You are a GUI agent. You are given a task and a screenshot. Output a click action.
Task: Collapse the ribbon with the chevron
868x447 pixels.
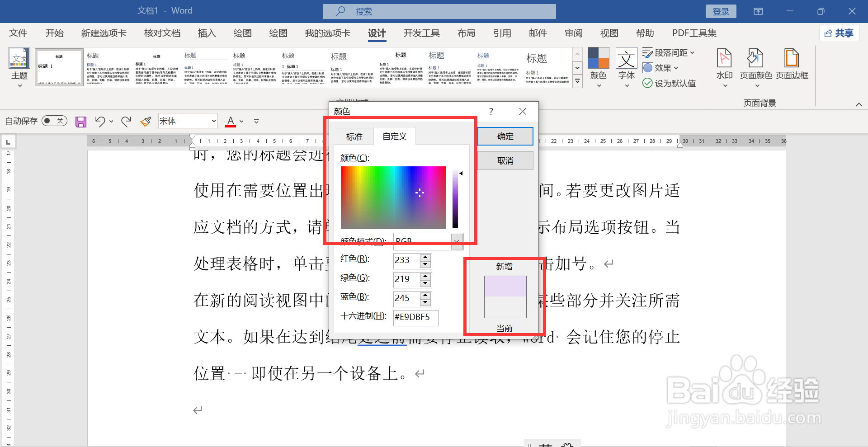point(859,104)
